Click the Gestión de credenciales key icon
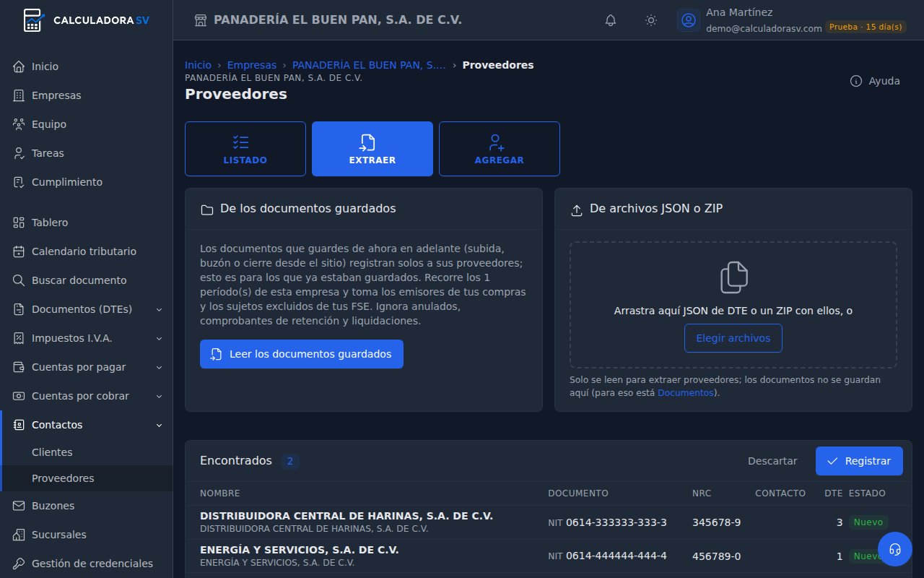Screen dimensions: 924x578 (x=19, y=564)
